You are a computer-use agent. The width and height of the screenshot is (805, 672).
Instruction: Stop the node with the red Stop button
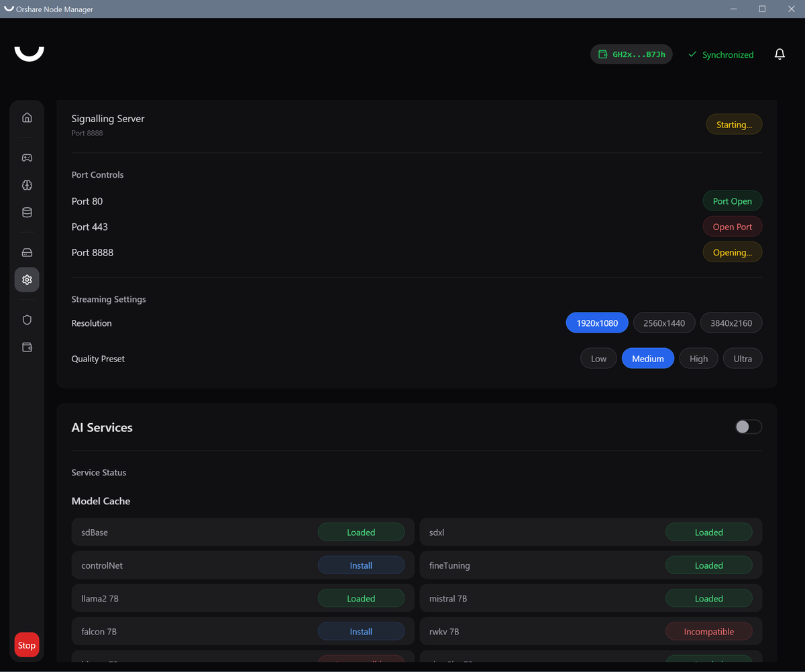coord(27,645)
